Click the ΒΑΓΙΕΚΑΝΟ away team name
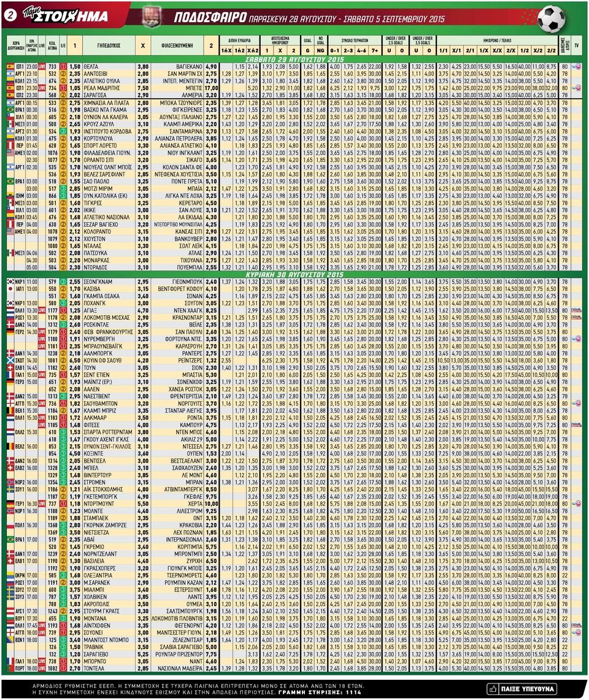Viewport: 589px width, 700px height. click(x=190, y=66)
